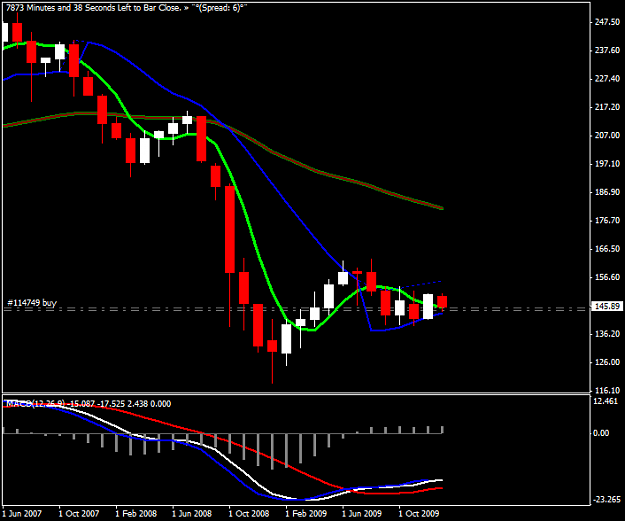Click the 207.00 price scale label
The height and width of the screenshot is (521, 625).
point(607,135)
